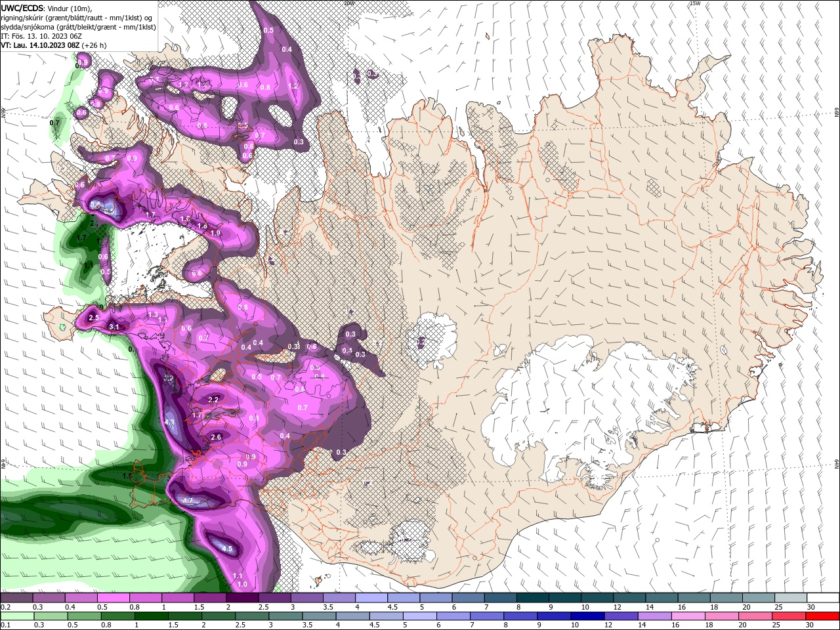Click the '15W' longitude label
Screen dimensions: 840x630
pyautogui.click(x=696, y=3)
